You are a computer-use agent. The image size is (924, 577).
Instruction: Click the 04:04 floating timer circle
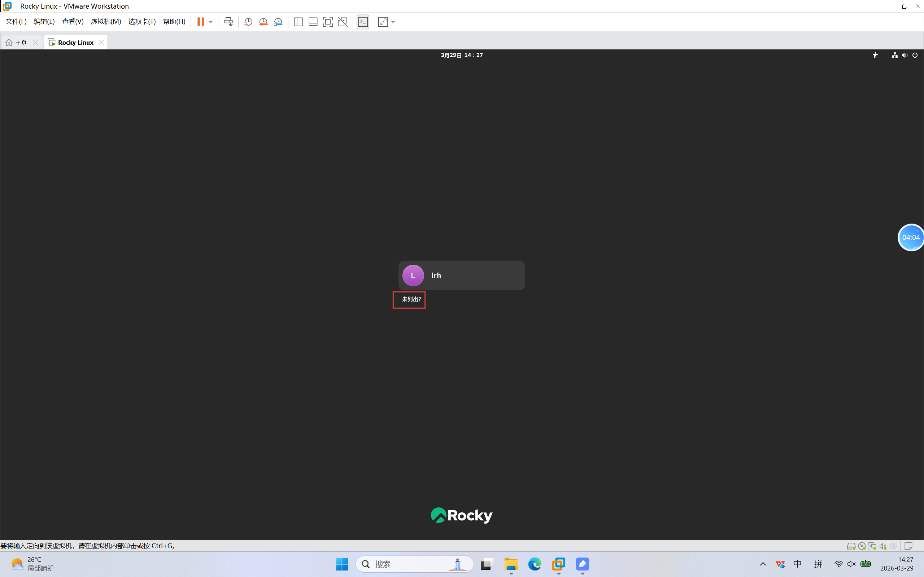[911, 237]
